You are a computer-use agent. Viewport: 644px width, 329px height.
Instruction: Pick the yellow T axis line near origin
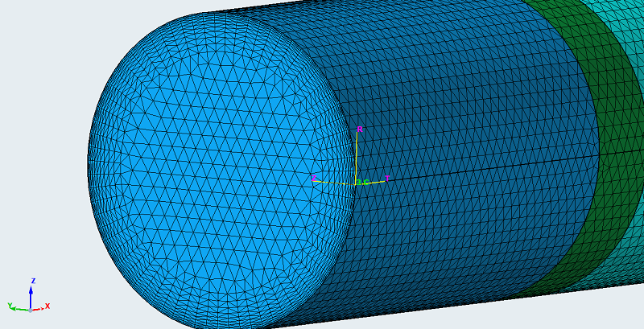pyautogui.click(x=376, y=181)
